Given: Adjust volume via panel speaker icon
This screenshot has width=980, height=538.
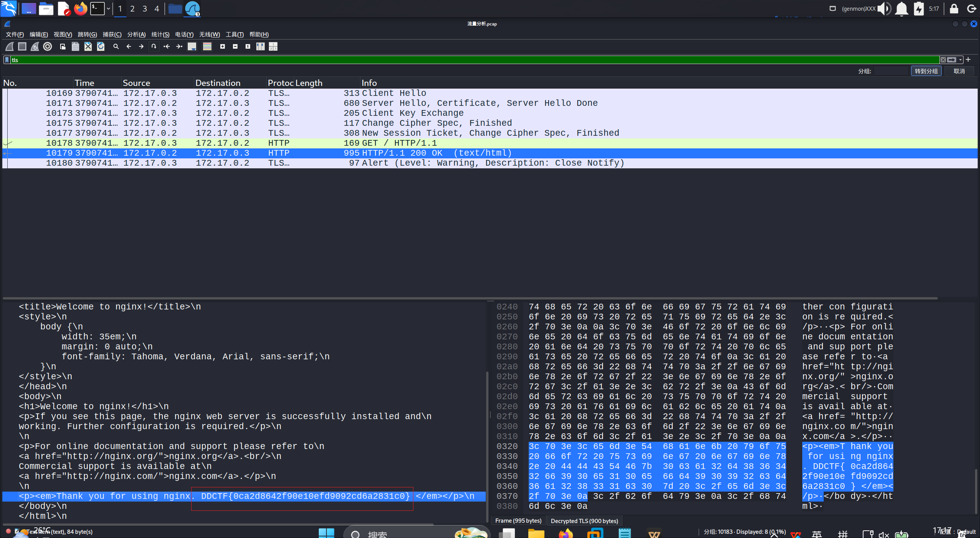Looking at the screenshot, I should tap(884, 8).
